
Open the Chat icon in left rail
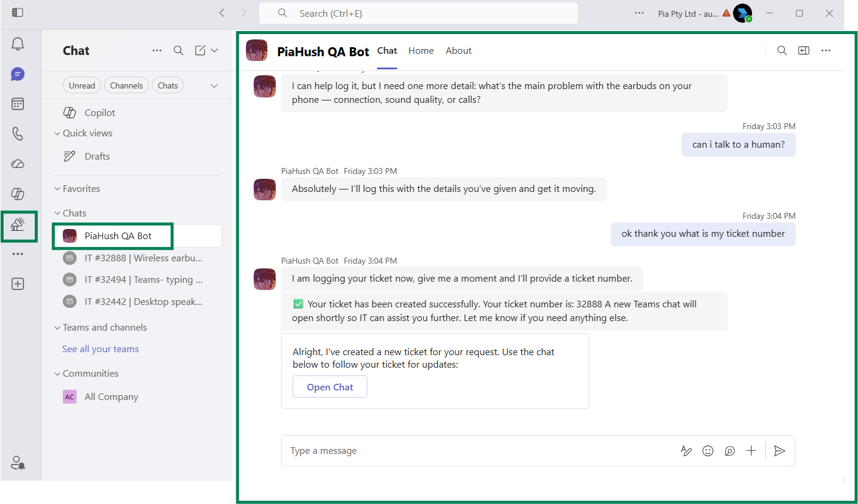pos(18,74)
